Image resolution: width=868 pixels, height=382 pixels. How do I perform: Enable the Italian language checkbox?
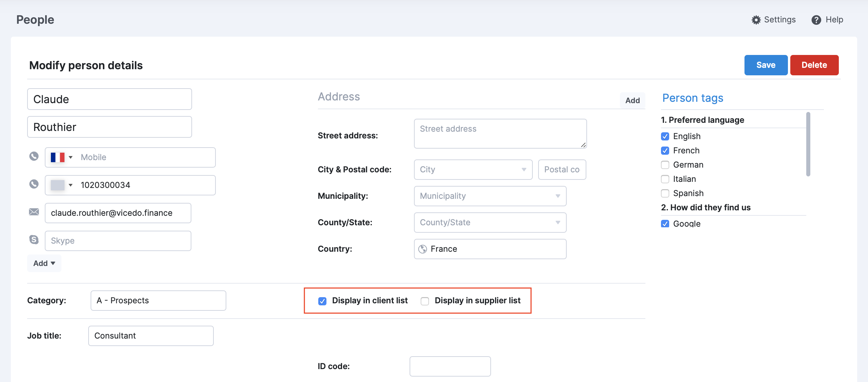click(665, 179)
